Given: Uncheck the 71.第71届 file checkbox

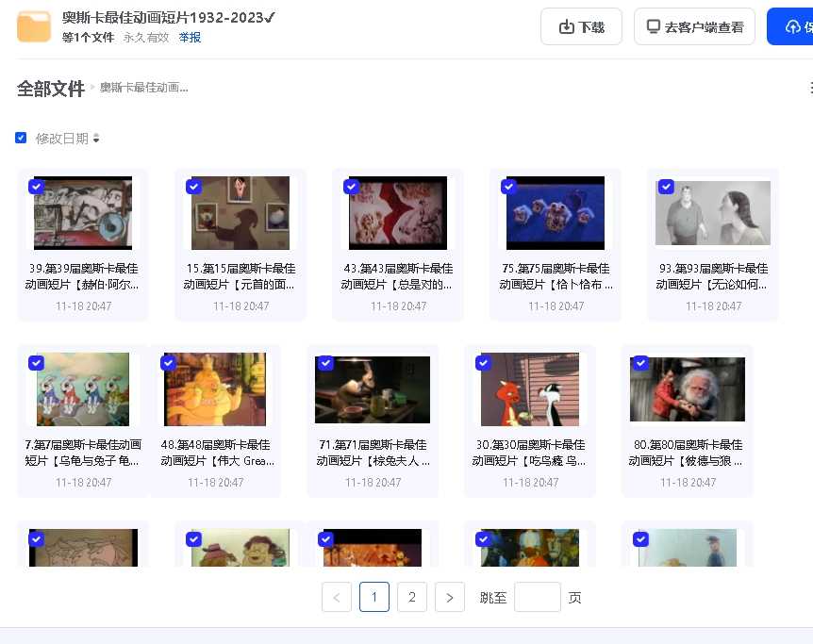Looking at the screenshot, I should point(325,363).
